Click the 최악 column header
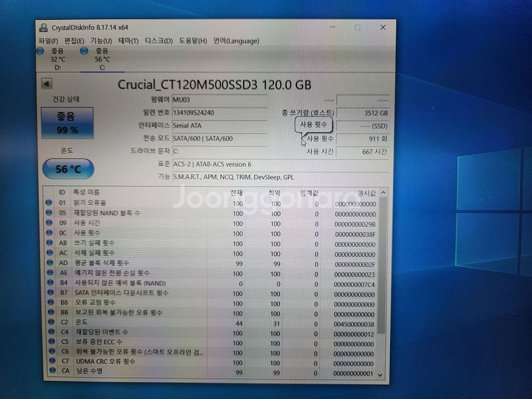The height and width of the screenshot is (399, 532). pyautogui.click(x=274, y=193)
